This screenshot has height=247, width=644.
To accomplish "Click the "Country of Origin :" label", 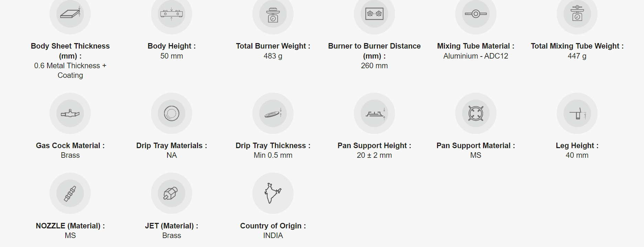I will click(273, 226).
